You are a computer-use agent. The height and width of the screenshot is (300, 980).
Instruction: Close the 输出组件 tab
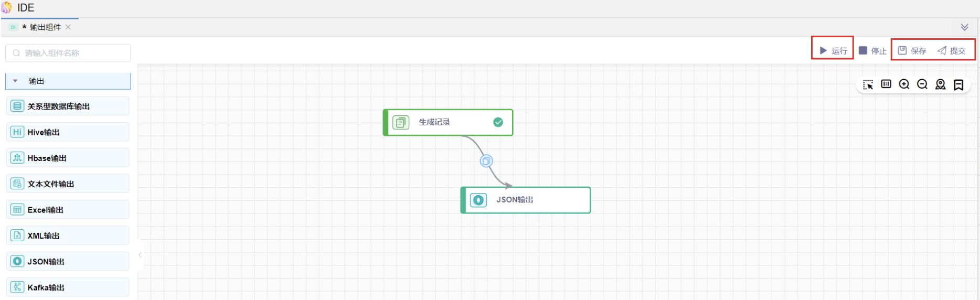[x=68, y=27]
